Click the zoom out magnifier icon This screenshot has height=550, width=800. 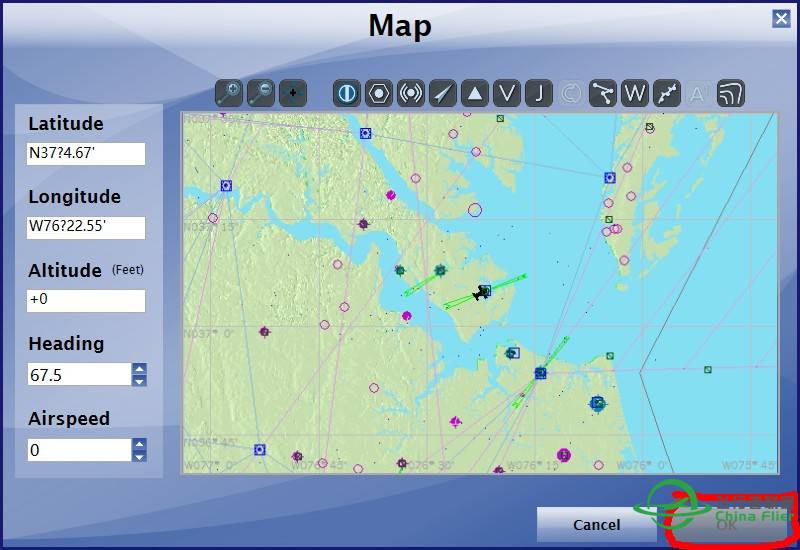tap(261, 94)
